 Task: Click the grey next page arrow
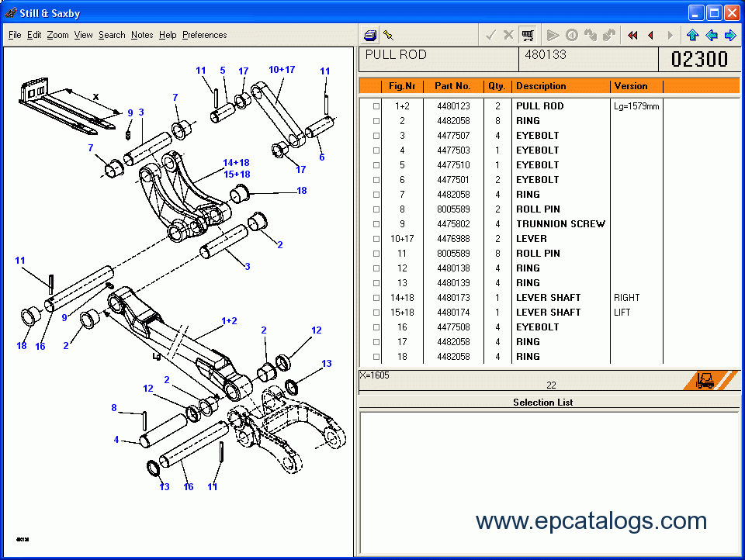670,35
